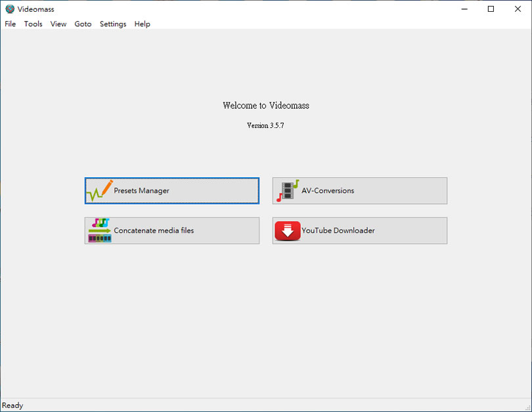This screenshot has width=532, height=412.
Task: Launch AV-Conversions via its label
Action: (x=328, y=191)
